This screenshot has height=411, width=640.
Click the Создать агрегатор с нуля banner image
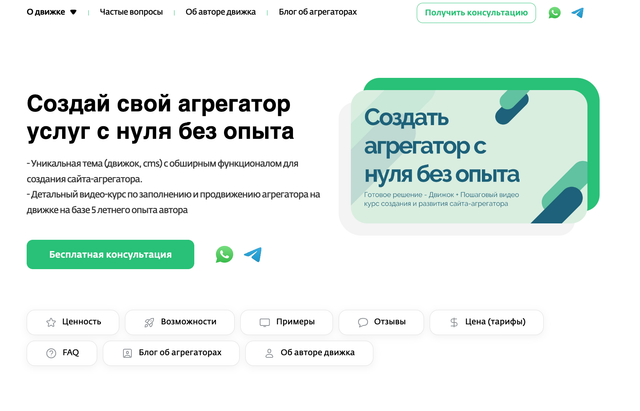click(468, 157)
